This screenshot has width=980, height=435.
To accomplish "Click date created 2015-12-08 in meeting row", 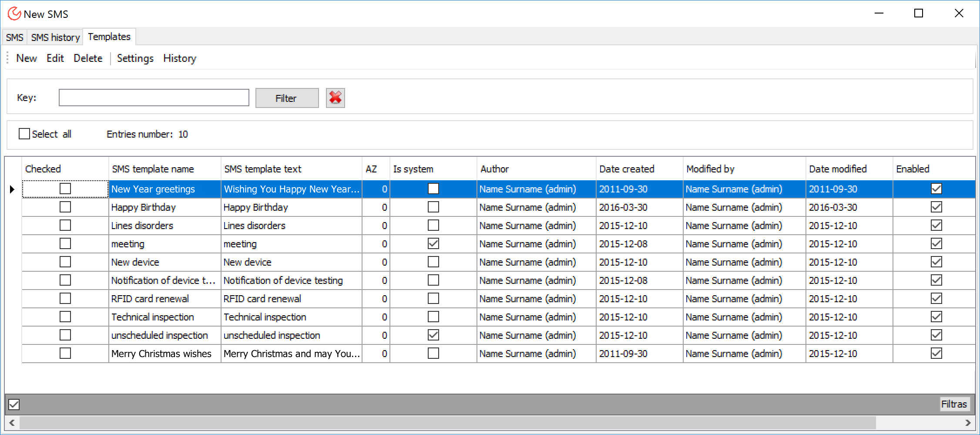I will 640,244.
